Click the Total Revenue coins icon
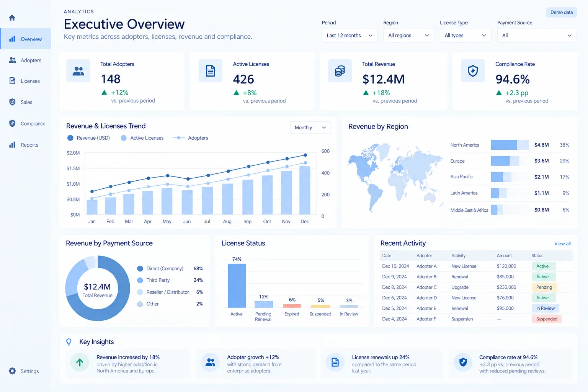This screenshot has width=588, height=392. (340, 71)
